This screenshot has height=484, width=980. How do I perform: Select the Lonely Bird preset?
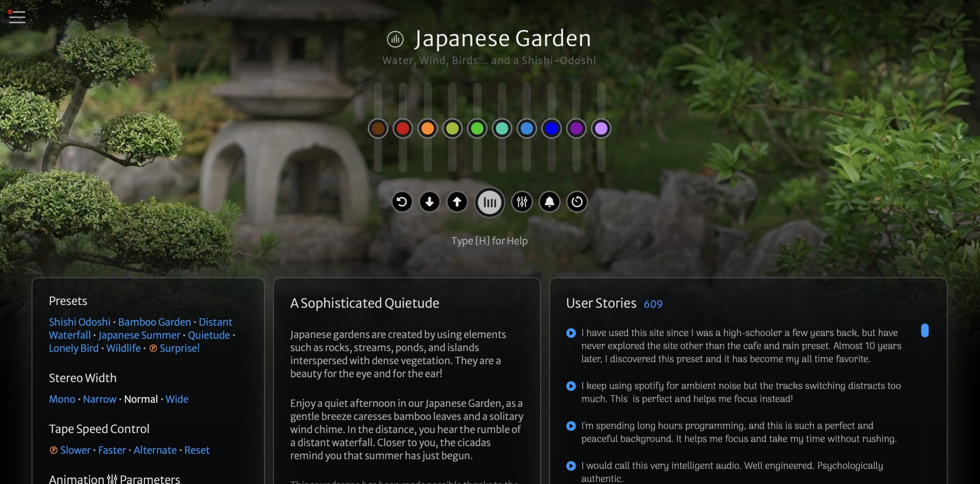click(x=74, y=348)
